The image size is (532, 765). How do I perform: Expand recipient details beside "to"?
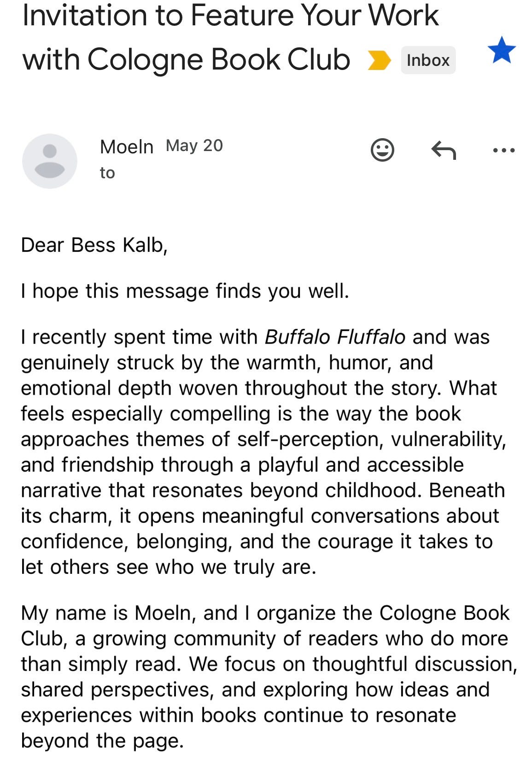click(x=107, y=173)
